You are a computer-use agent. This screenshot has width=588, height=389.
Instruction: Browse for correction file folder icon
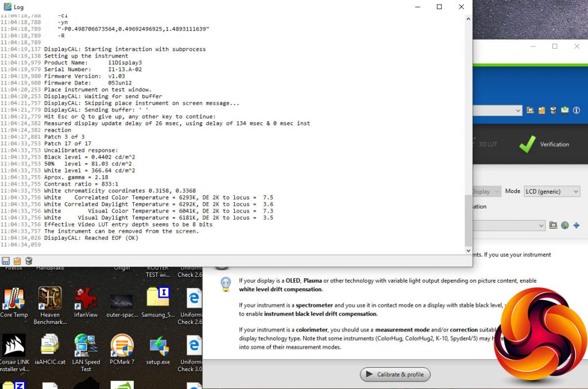[x=554, y=226]
